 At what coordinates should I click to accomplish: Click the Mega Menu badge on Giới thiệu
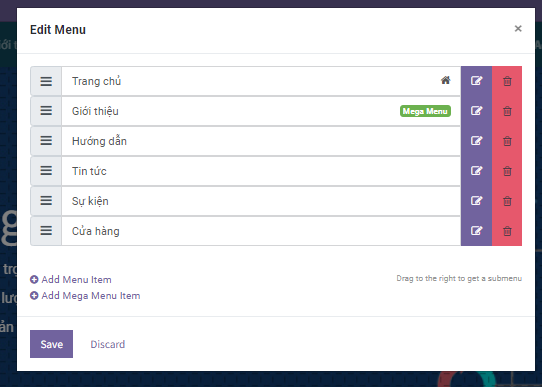point(425,111)
